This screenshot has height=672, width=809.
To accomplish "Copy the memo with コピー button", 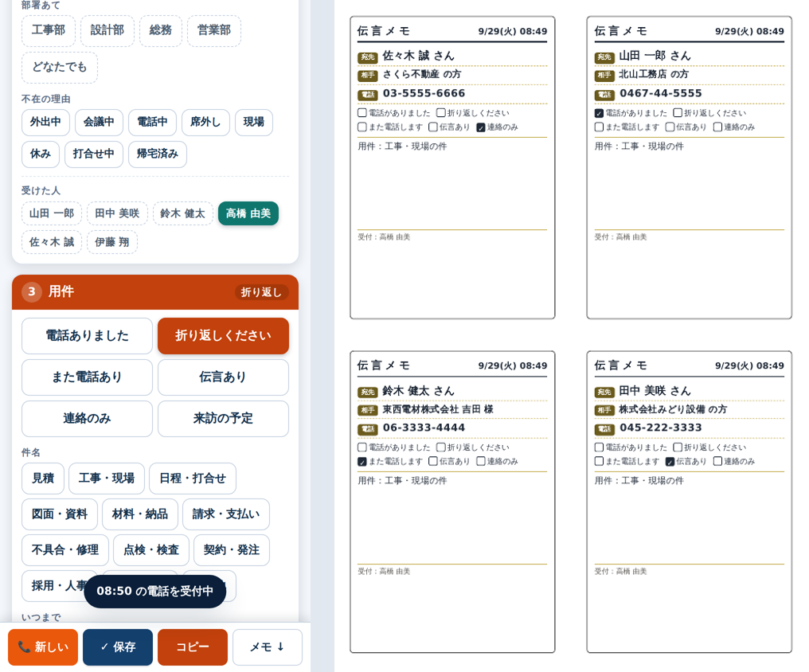I will [x=193, y=647].
